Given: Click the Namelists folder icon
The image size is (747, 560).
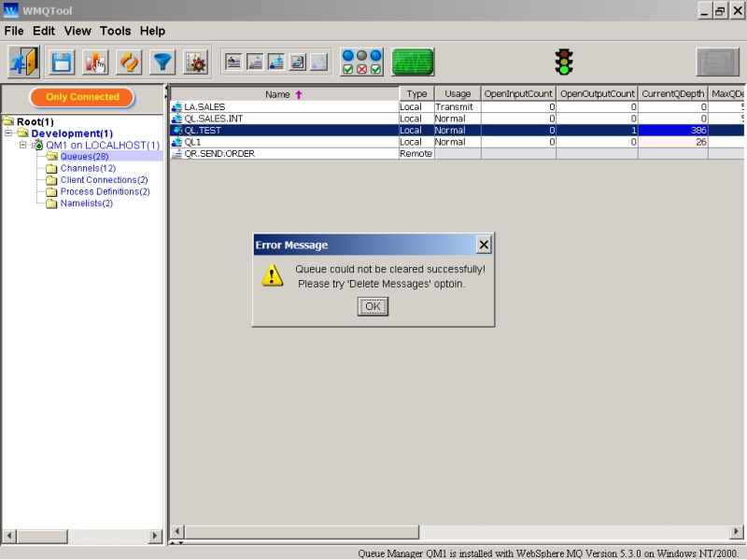Looking at the screenshot, I should pyautogui.click(x=51, y=203).
